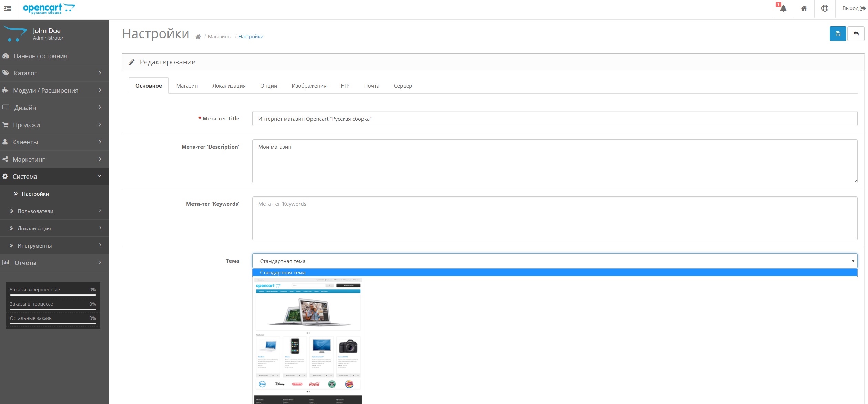Switch to the Сервер tab
The height and width of the screenshot is (404, 868).
pos(402,86)
